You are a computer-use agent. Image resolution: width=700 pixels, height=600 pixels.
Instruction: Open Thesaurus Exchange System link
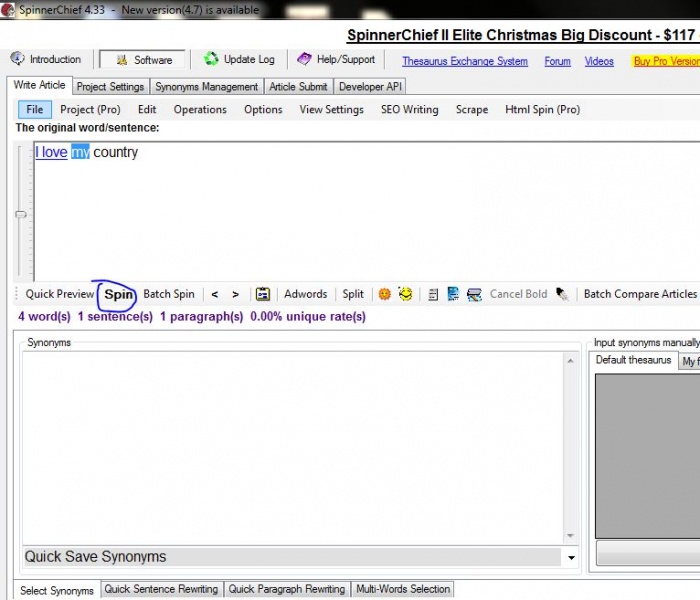coord(465,61)
